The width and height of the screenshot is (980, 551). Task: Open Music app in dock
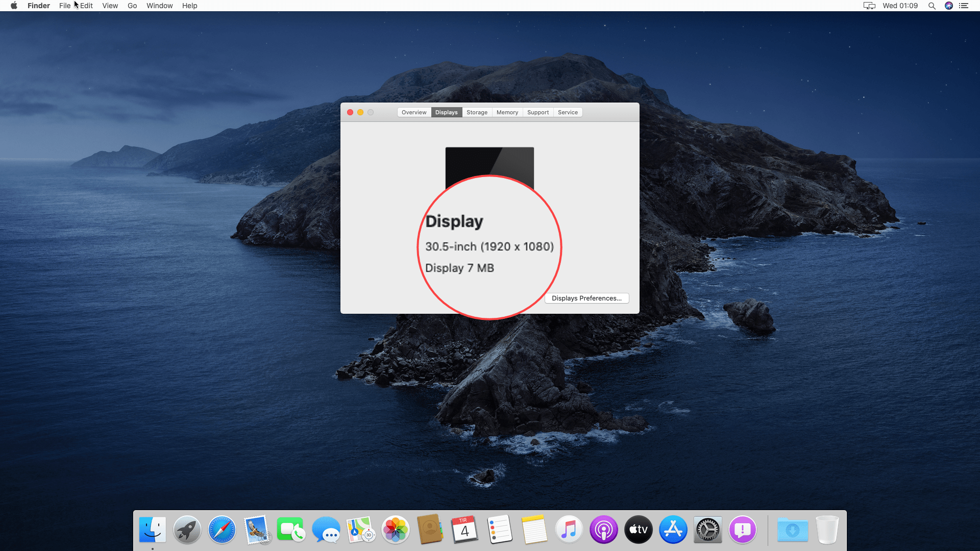click(568, 530)
